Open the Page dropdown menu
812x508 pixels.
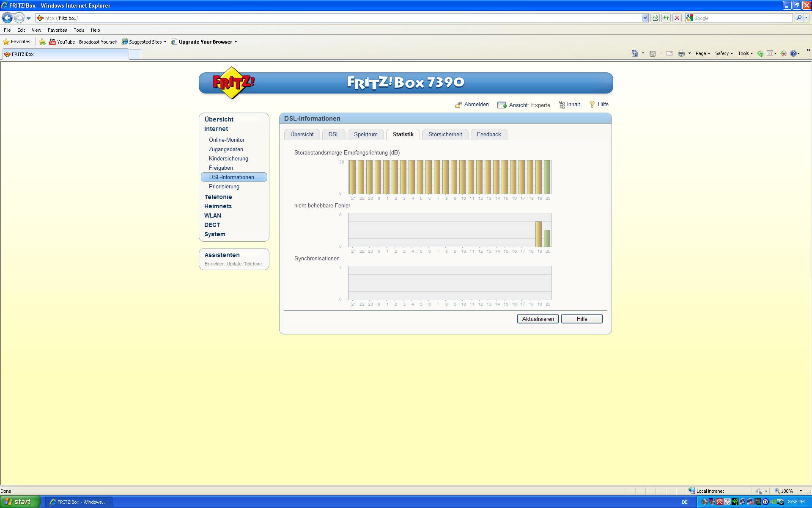(702, 53)
